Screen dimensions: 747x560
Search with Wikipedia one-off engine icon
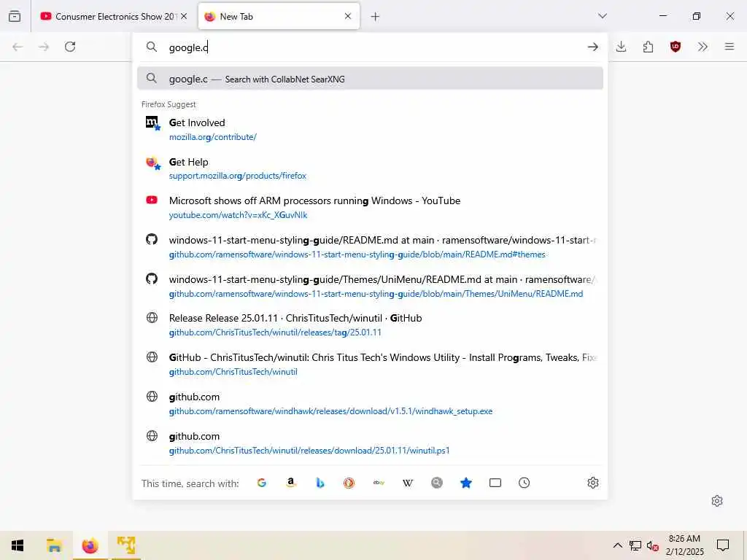(408, 483)
